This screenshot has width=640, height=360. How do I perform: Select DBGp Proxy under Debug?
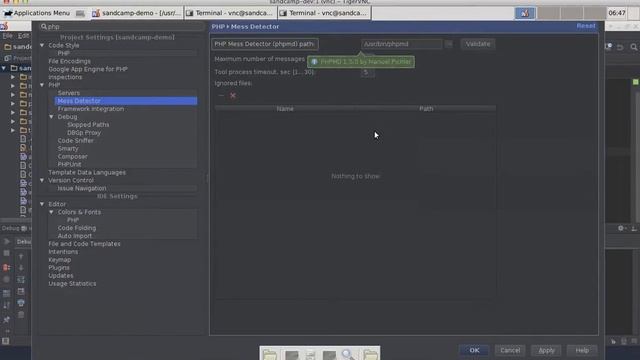pos(84,133)
